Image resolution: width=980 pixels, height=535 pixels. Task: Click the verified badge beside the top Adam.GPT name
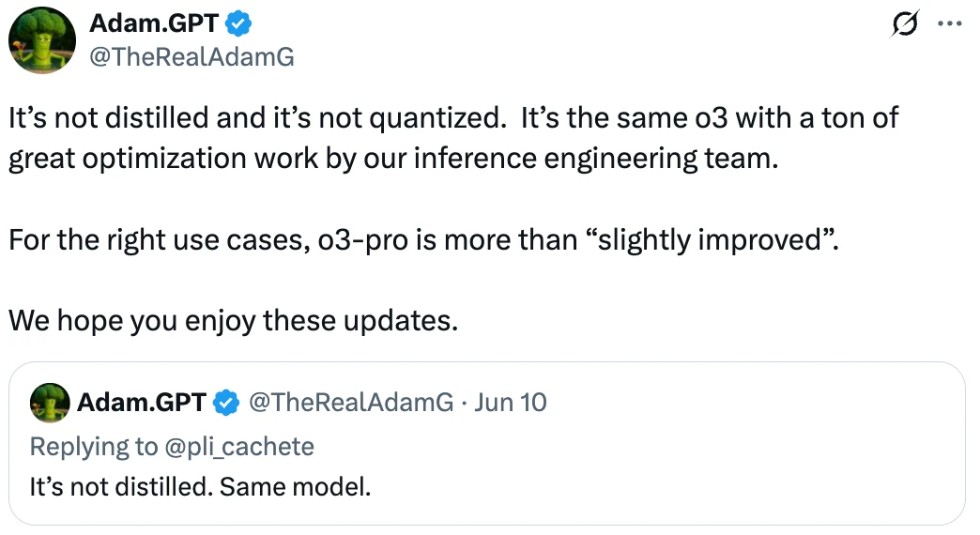click(238, 23)
